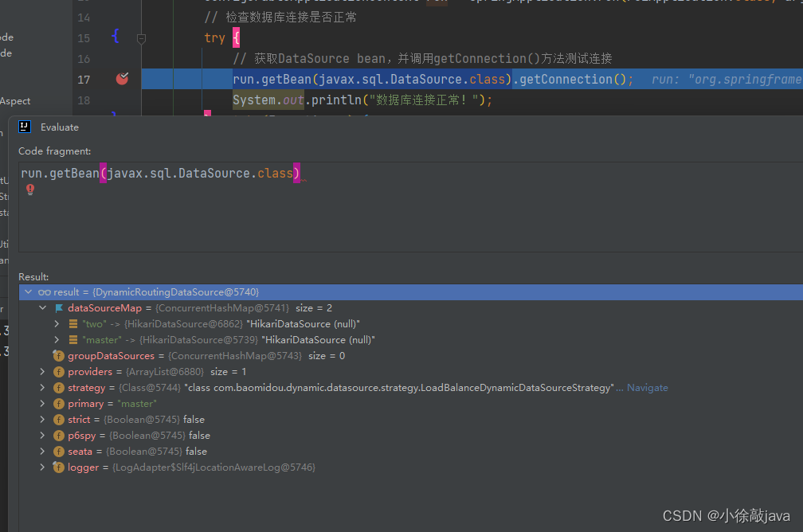Click the field icon beside seata
Image resolution: width=803 pixels, height=532 pixels.
pos(59,451)
